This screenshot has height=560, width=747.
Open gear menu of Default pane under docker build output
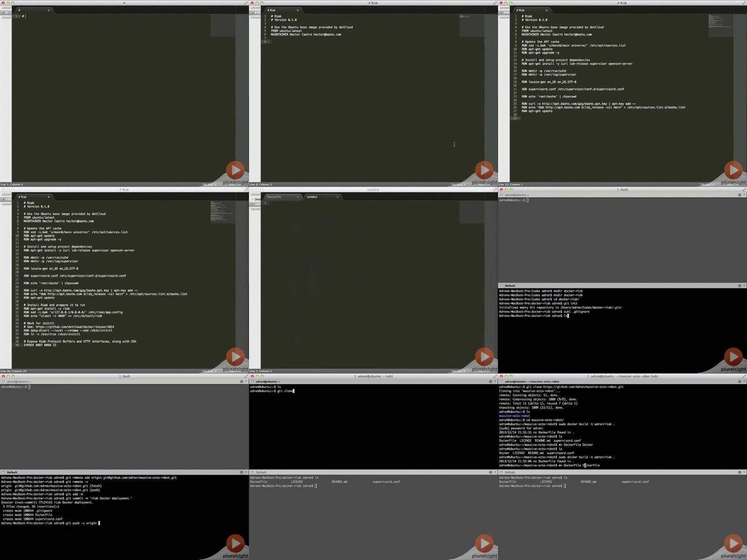(x=740, y=472)
